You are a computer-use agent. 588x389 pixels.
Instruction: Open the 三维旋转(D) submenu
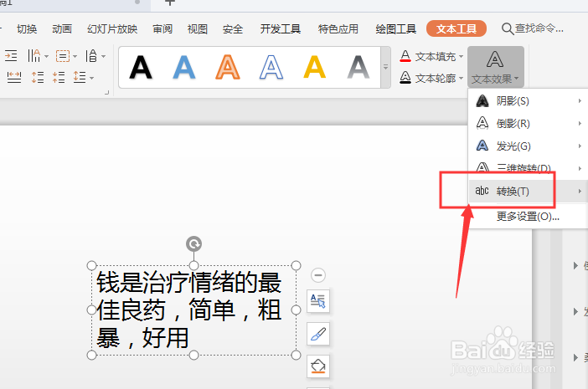point(528,168)
